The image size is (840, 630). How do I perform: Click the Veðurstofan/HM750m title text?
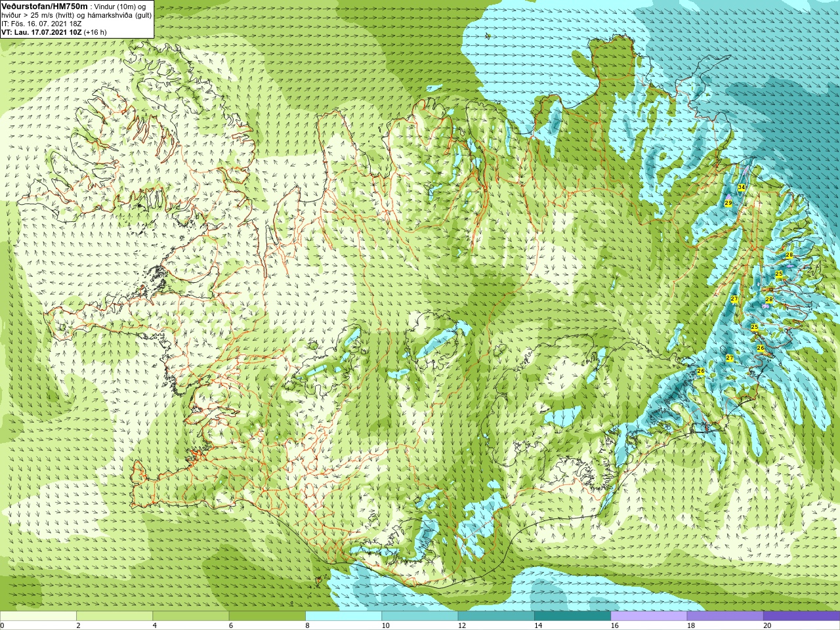[x=45, y=6]
